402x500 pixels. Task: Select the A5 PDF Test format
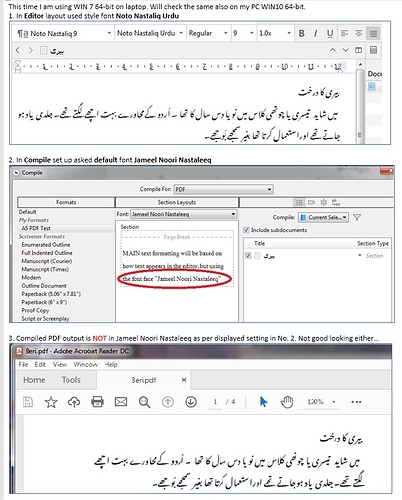(36, 228)
